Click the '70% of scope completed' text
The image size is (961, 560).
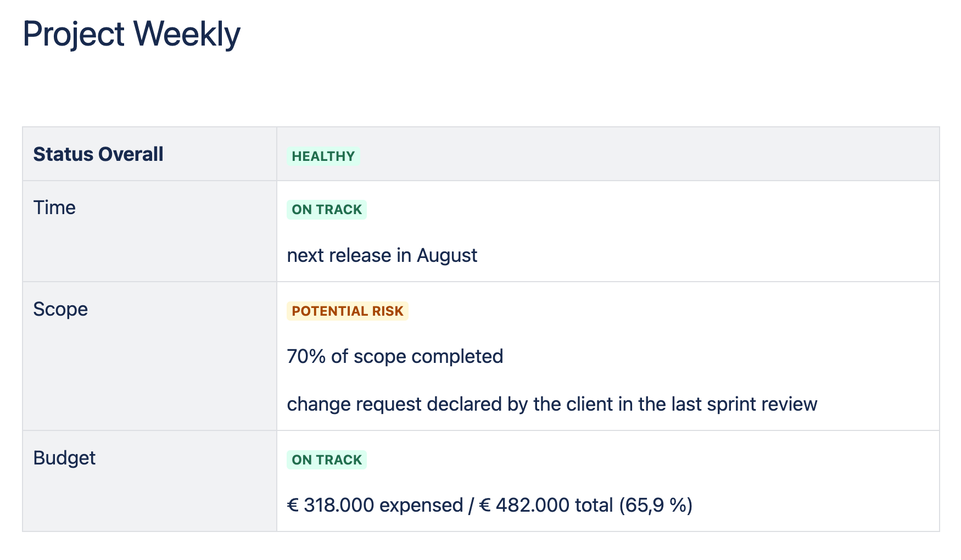[395, 356]
